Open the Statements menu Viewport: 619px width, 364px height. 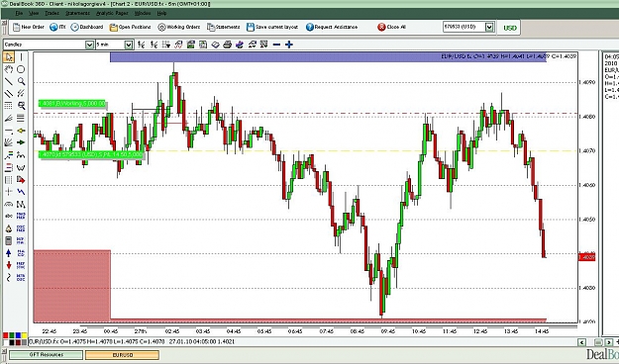point(77,13)
